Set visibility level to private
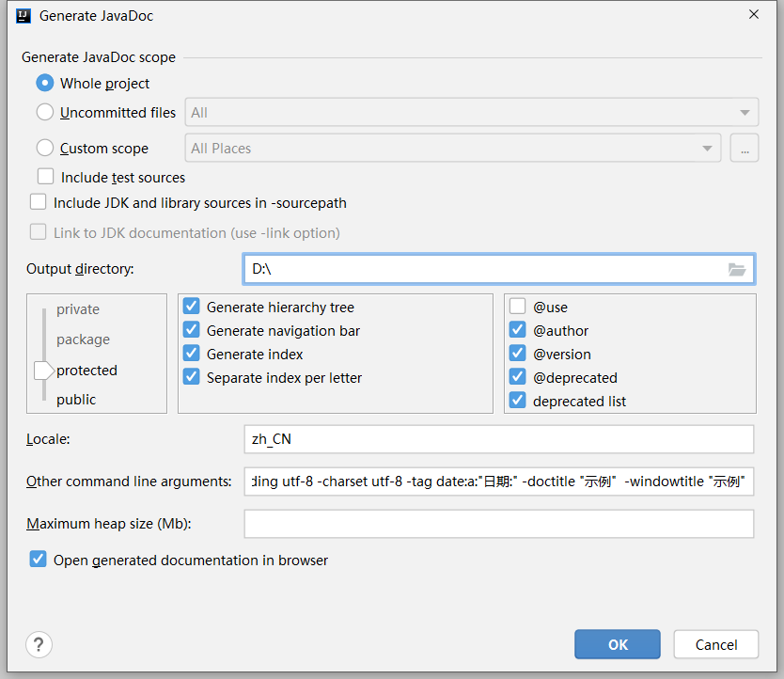This screenshot has width=784, height=679. [78, 309]
